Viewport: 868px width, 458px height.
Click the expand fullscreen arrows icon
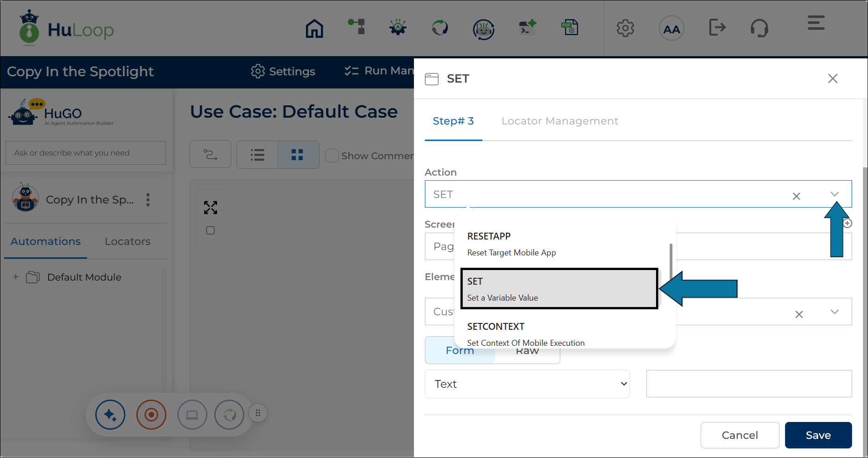[211, 208]
